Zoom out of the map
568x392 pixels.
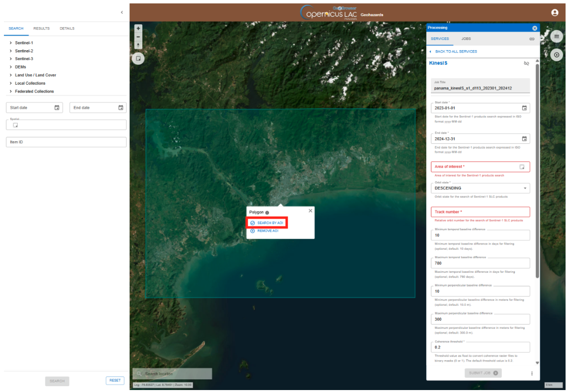(x=138, y=37)
